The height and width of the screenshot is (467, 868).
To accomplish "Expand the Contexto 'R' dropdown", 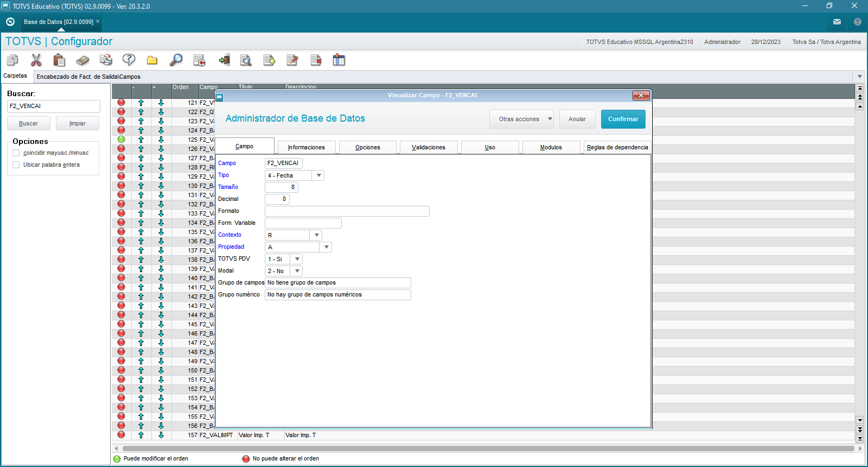I will pyautogui.click(x=316, y=235).
